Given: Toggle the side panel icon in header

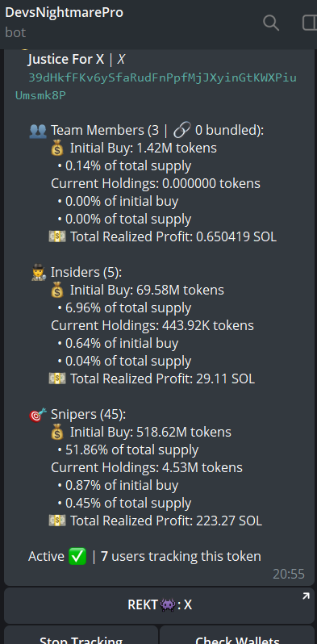Looking at the screenshot, I should [310, 23].
